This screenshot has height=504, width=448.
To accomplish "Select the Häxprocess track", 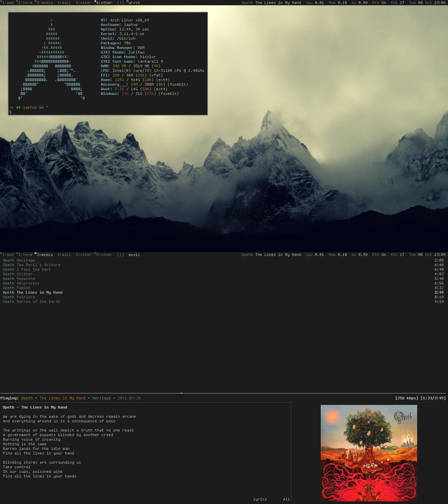I will (223, 283).
